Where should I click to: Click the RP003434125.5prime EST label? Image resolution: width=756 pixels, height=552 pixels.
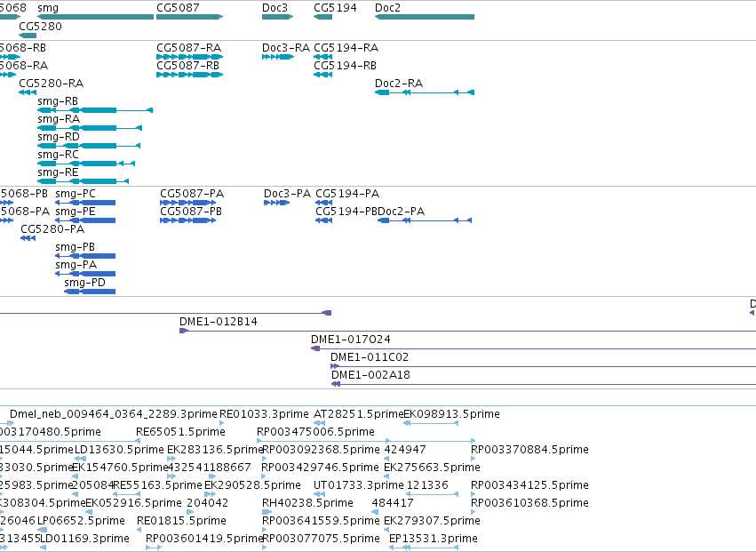pos(529,485)
